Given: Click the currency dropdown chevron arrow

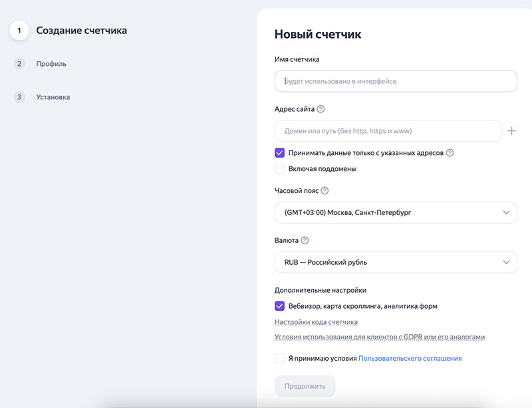Looking at the screenshot, I should (506, 262).
